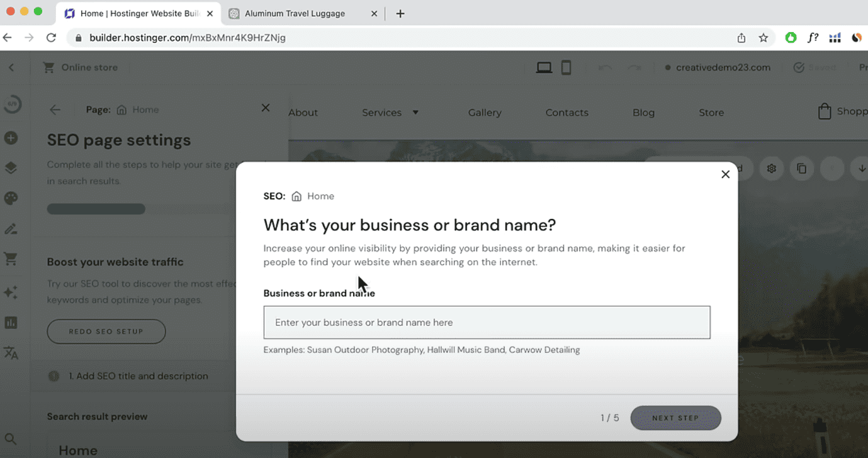Open the progress checklist sidebar icon
Image resolution: width=868 pixels, height=458 pixels.
tap(11, 104)
